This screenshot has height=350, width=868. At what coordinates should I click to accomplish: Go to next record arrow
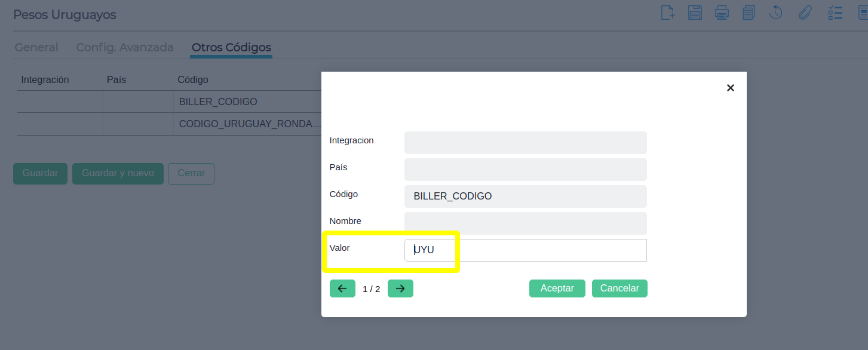(400, 288)
